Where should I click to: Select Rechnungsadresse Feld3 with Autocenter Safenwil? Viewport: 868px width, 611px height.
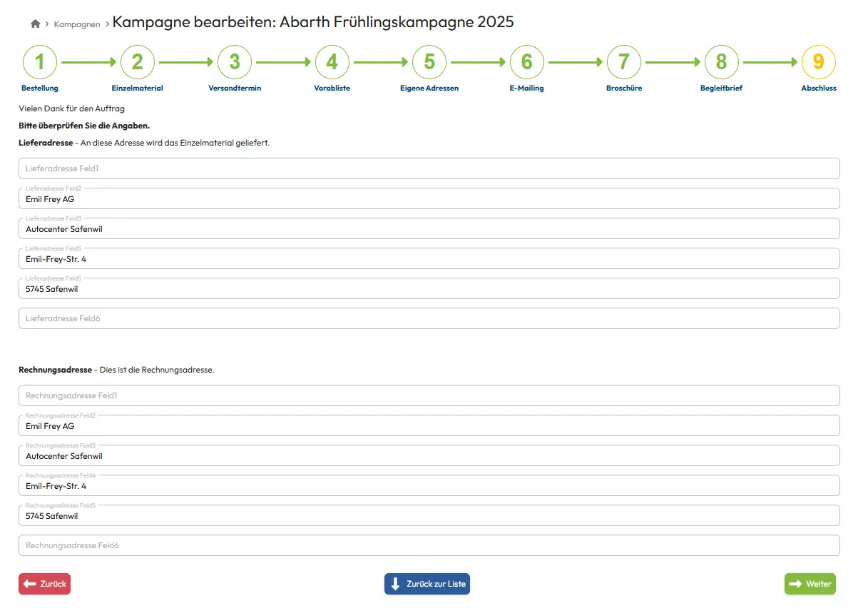coord(429,455)
